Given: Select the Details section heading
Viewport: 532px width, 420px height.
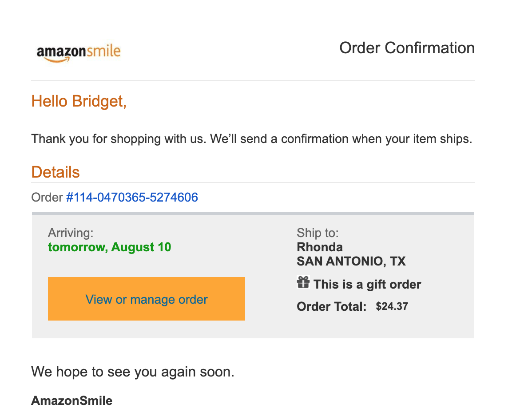Looking at the screenshot, I should point(56,172).
